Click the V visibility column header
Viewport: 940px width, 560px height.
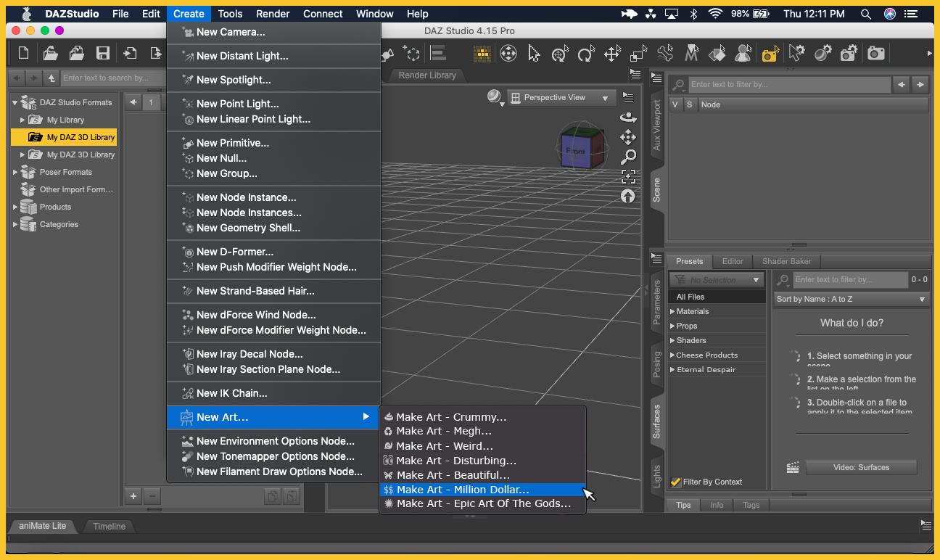pos(675,104)
